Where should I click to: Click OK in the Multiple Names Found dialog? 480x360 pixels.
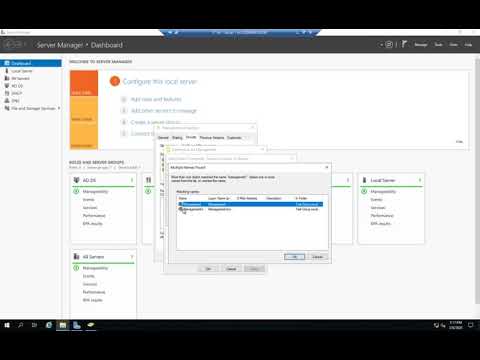click(294, 257)
